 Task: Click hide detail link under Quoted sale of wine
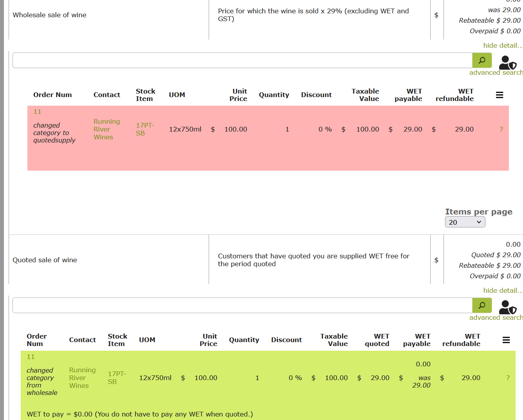(503, 290)
